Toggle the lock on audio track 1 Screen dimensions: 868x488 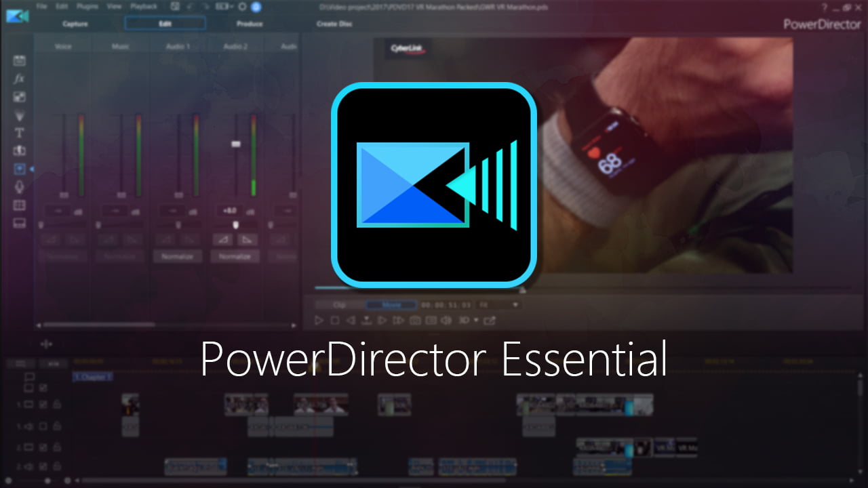click(x=57, y=426)
